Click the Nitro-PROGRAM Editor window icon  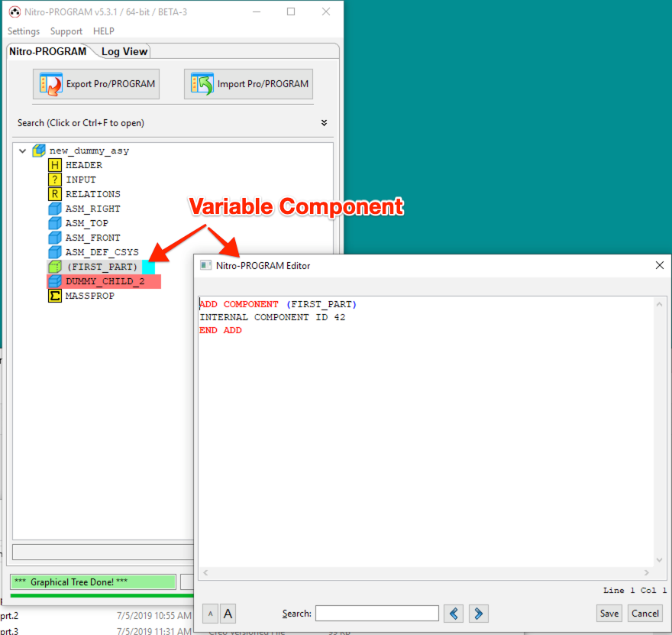click(x=205, y=265)
